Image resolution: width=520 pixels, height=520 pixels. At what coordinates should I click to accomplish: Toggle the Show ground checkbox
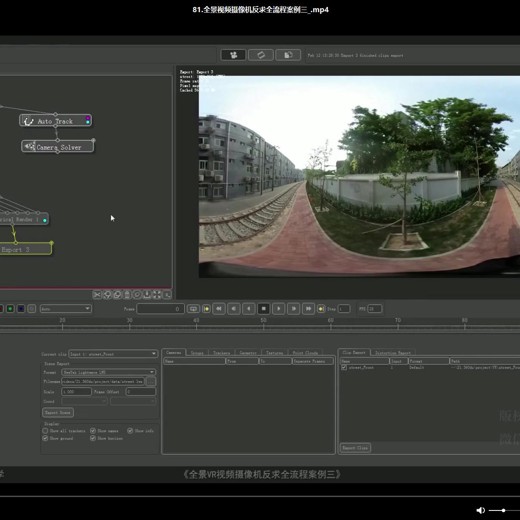point(45,438)
